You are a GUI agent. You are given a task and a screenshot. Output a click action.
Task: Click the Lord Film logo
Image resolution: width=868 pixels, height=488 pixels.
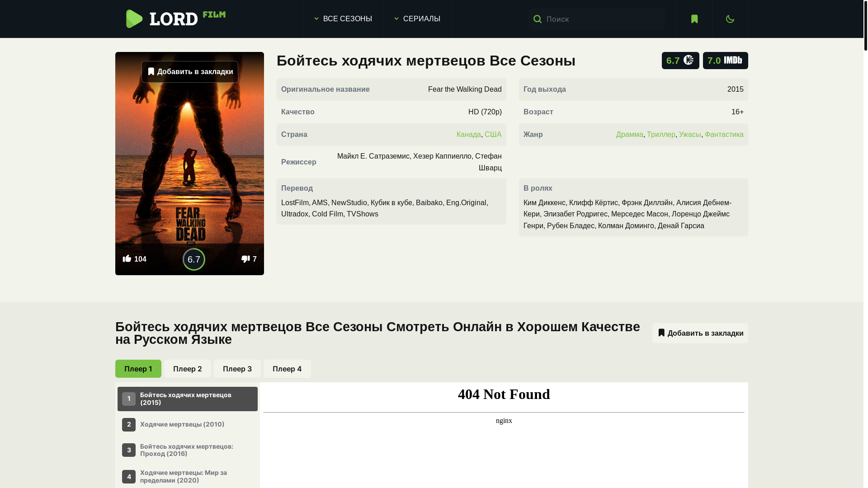(175, 19)
